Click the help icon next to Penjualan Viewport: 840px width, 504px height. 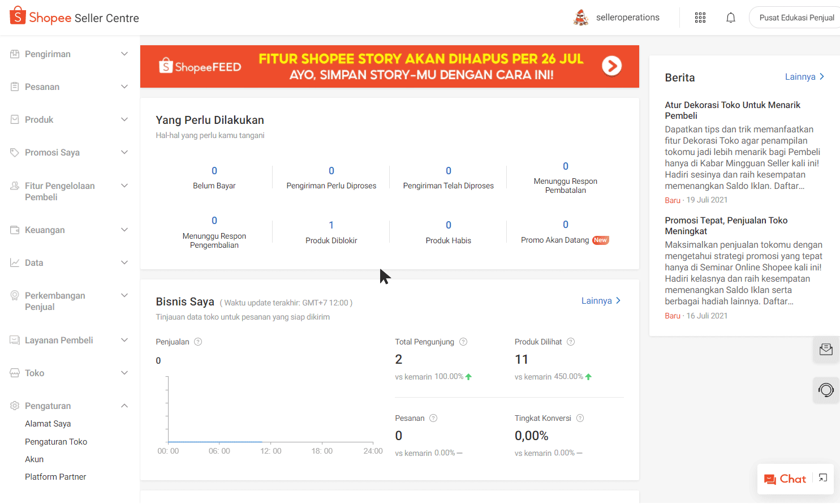(x=198, y=342)
